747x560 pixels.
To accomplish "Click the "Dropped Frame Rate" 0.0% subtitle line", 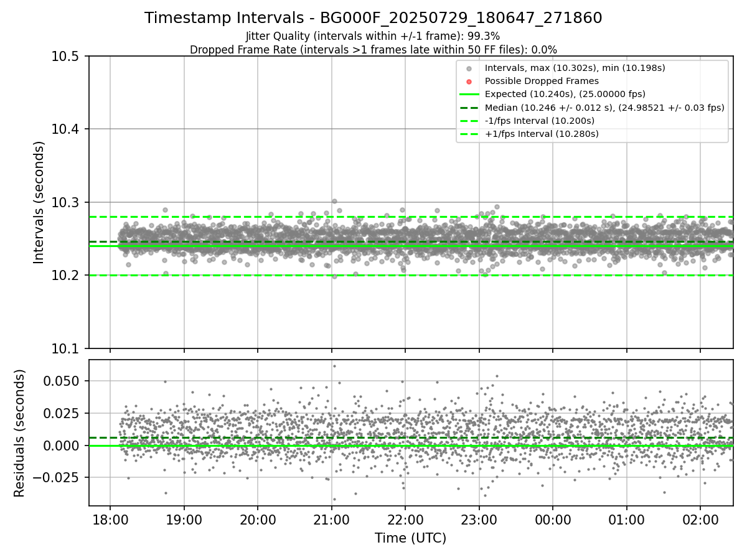I will pos(374,49).
